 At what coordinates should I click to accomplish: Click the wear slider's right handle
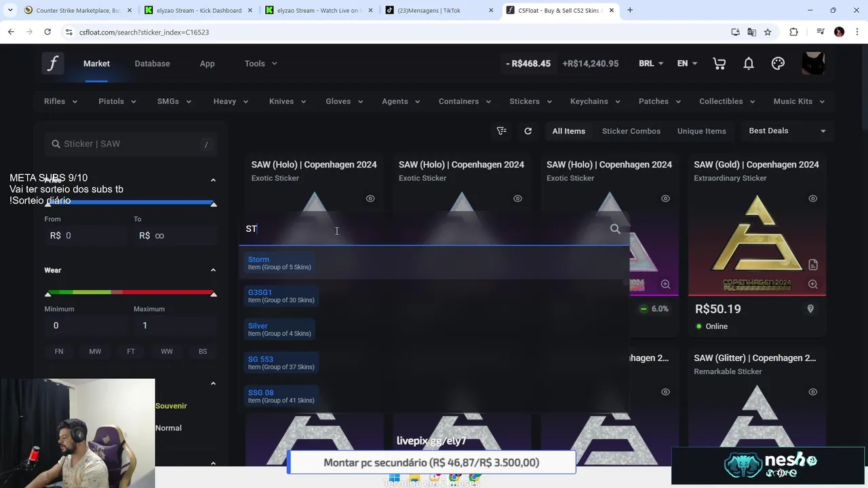(214, 293)
